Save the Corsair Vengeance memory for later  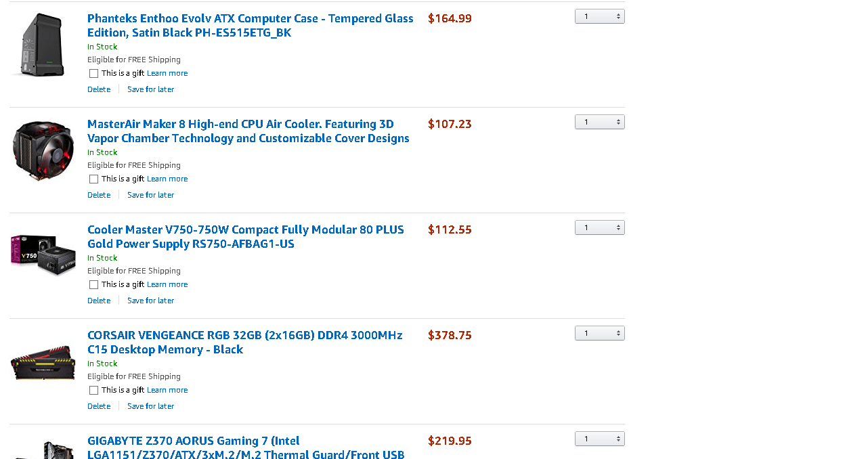150,406
